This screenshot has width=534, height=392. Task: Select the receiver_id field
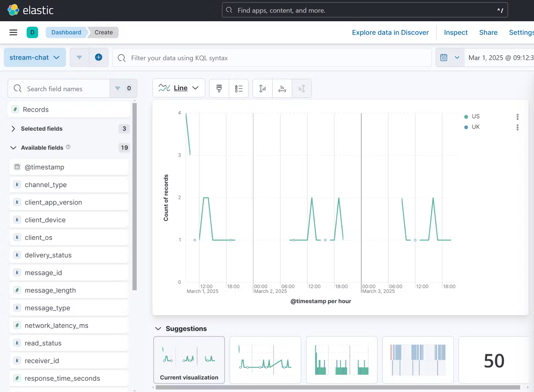(69, 361)
